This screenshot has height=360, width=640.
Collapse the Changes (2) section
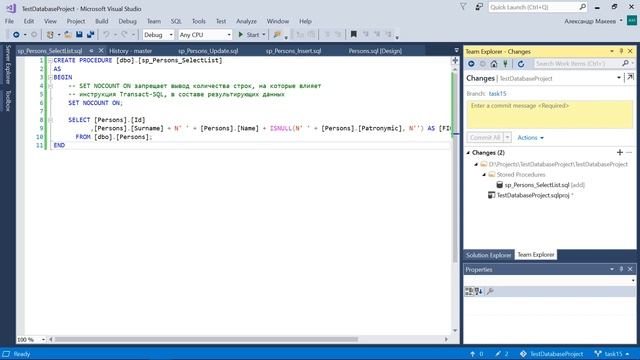pos(468,152)
